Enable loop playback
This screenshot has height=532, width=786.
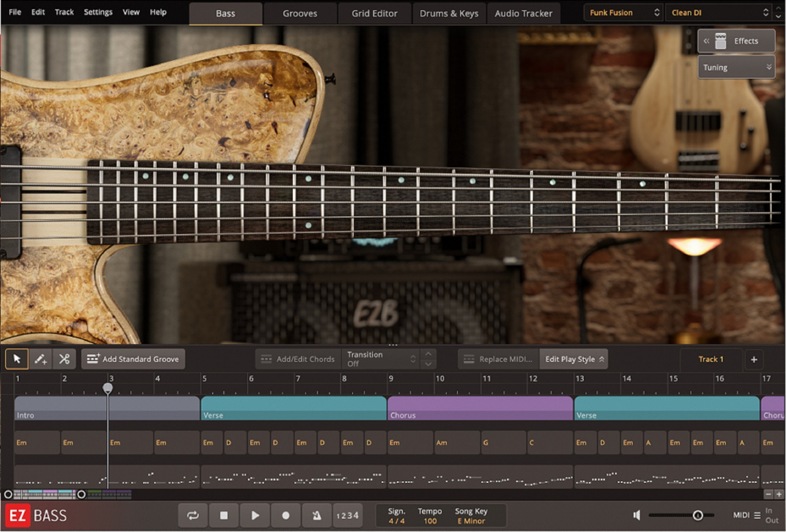[x=193, y=516]
